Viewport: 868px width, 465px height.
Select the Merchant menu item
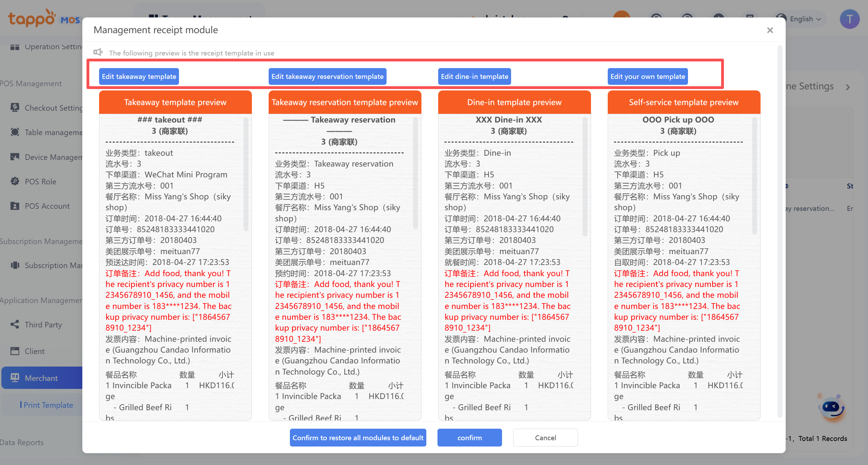click(x=41, y=378)
